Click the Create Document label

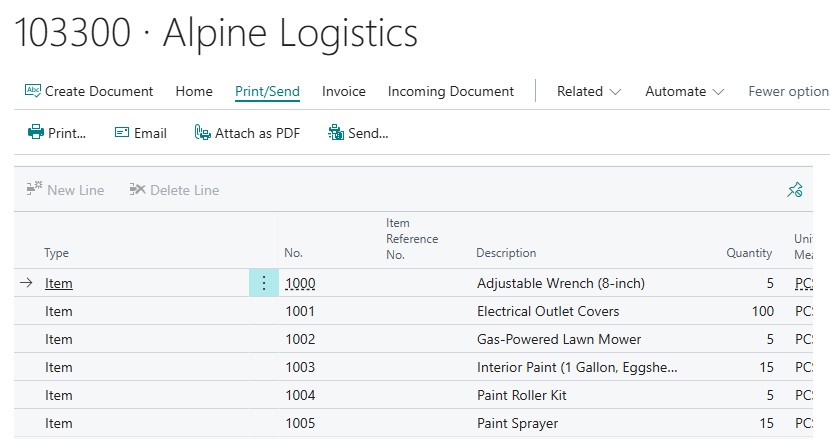pyautogui.click(x=99, y=91)
